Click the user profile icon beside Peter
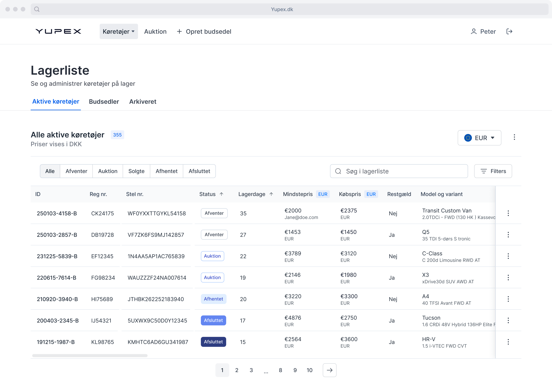The width and height of the screenshot is (552, 392). click(x=473, y=31)
